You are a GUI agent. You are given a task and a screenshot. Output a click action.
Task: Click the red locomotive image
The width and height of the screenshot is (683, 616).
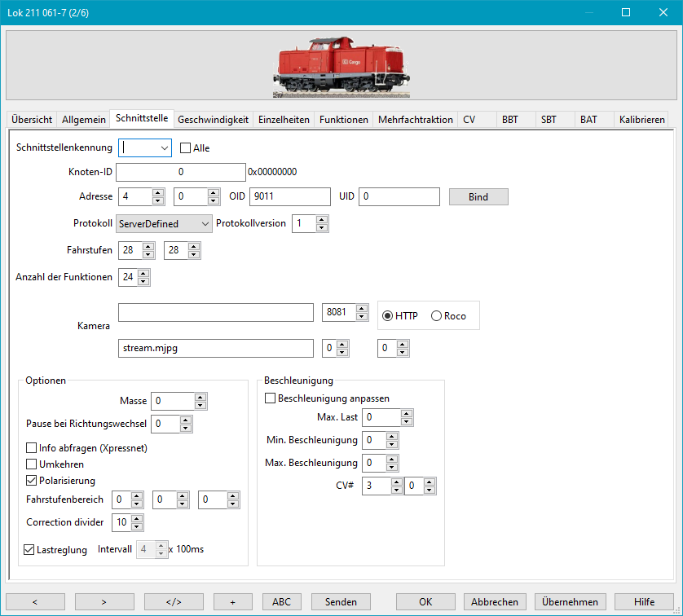coord(340,68)
